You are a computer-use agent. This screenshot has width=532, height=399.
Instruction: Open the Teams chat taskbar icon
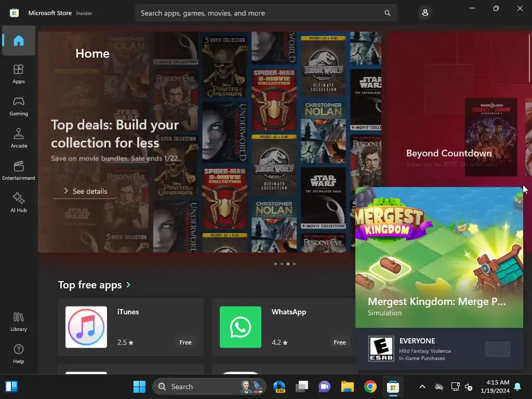click(324, 387)
